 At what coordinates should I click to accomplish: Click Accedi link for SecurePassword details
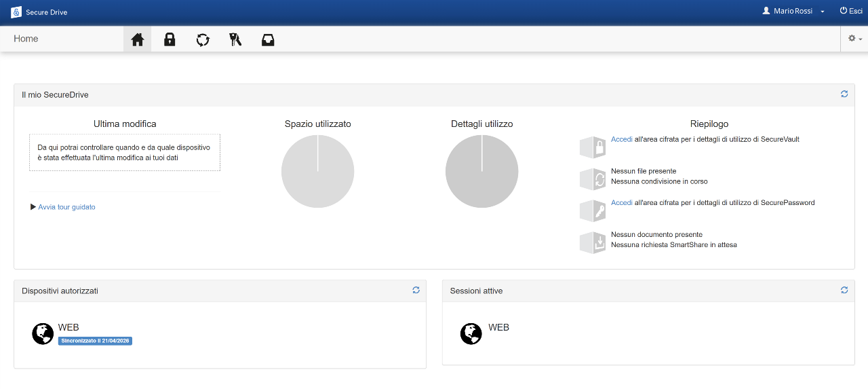coord(621,202)
